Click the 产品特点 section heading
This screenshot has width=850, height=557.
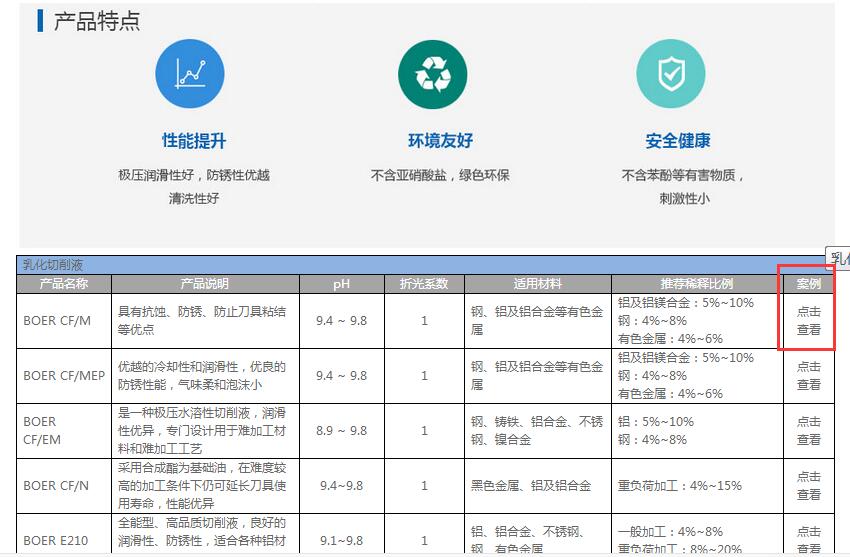tap(96, 21)
